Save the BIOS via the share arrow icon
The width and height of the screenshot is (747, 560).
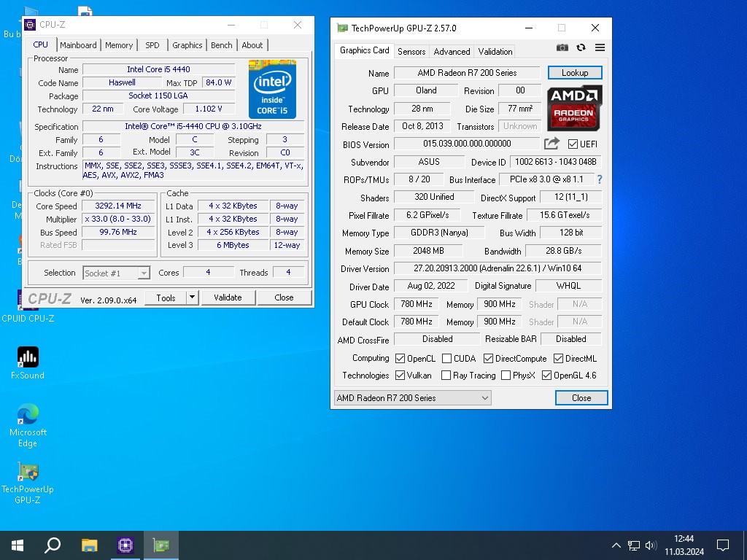click(x=551, y=144)
